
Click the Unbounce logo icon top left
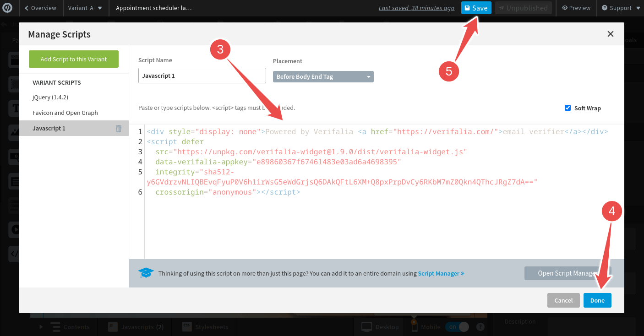[8, 8]
